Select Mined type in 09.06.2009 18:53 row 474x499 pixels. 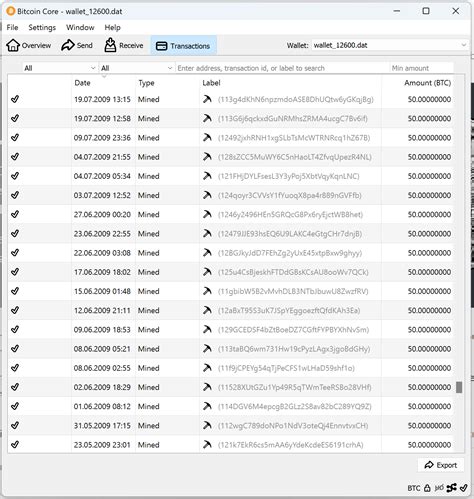pyautogui.click(x=149, y=330)
